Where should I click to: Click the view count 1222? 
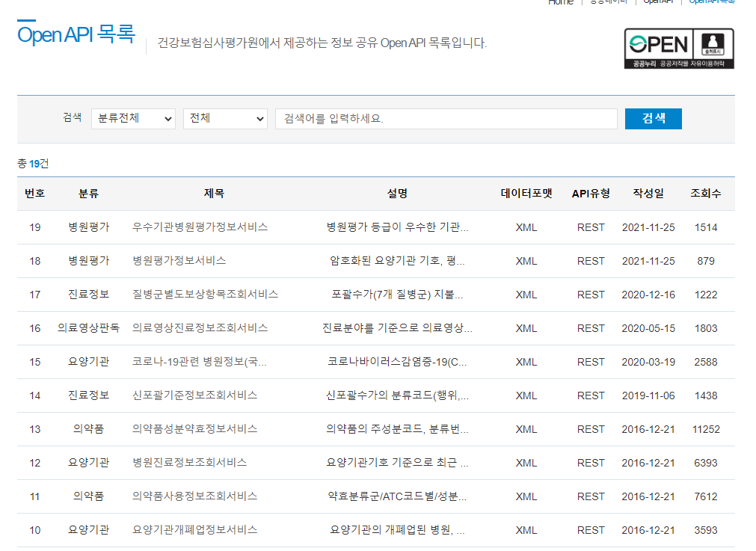point(706,295)
